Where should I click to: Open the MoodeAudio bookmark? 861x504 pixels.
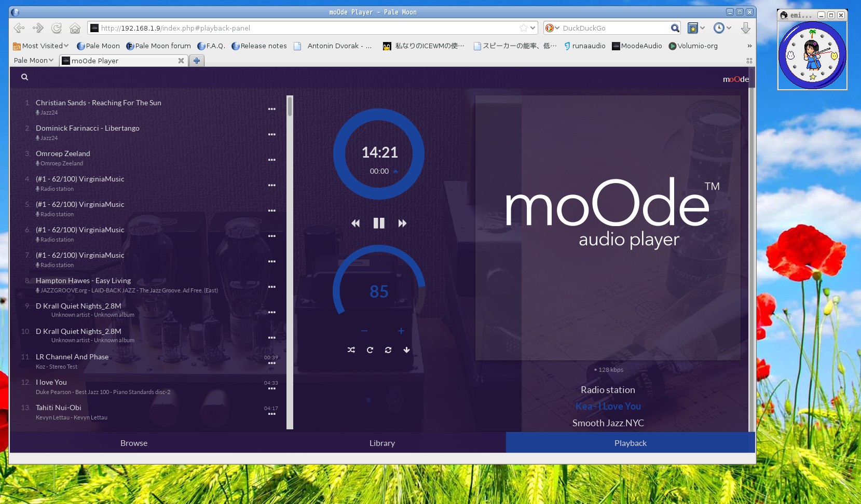(x=637, y=46)
